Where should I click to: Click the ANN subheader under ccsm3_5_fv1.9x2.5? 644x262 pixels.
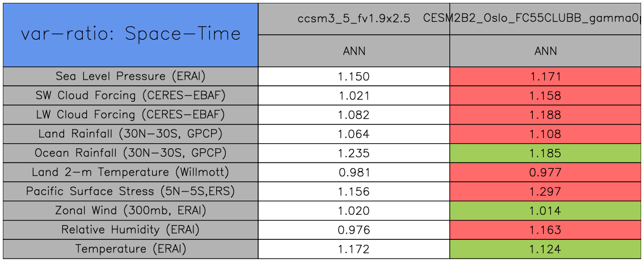354,51
